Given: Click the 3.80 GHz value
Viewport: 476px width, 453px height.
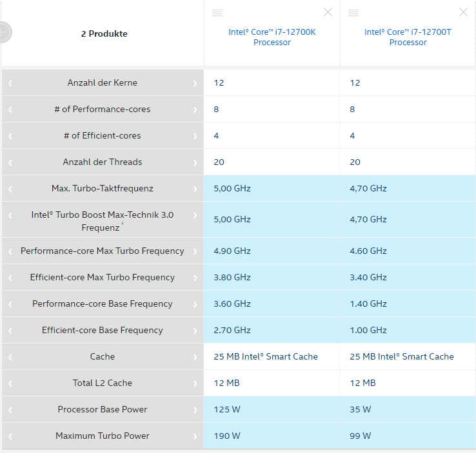Looking at the screenshot, I should coord(232,277).
